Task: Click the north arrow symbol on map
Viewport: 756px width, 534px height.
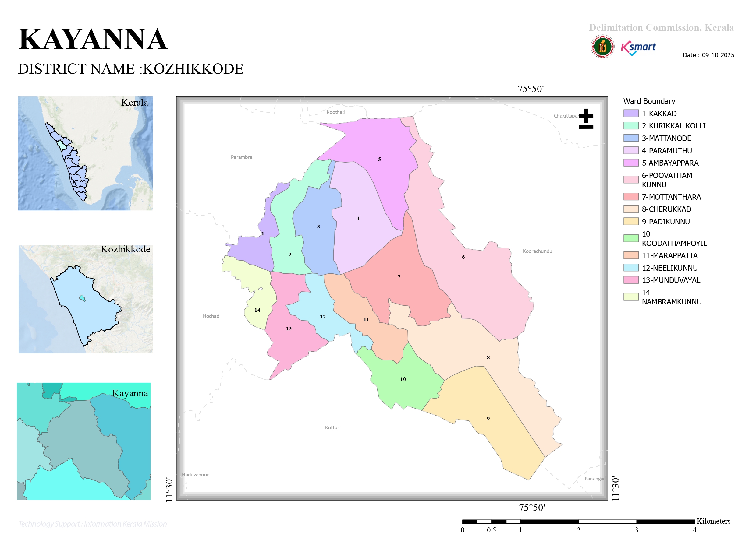Action: 586,118
